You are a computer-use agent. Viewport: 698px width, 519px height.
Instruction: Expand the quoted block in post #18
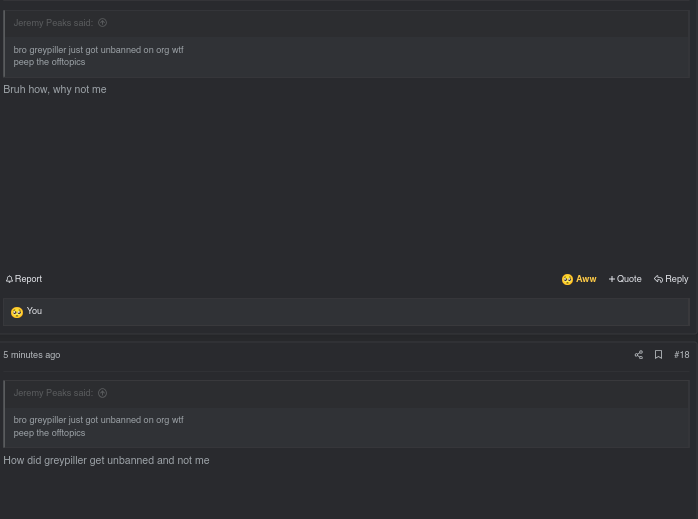347,427
